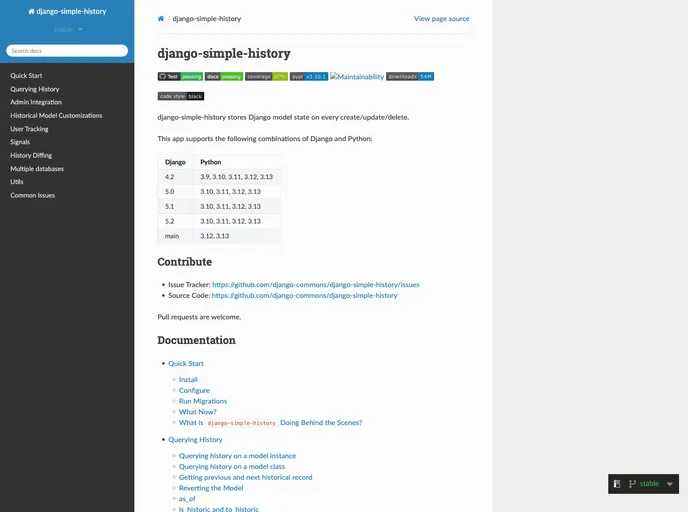
Task: Open Historical Model Customizations sidebar item
Action: tap(56, 115)
